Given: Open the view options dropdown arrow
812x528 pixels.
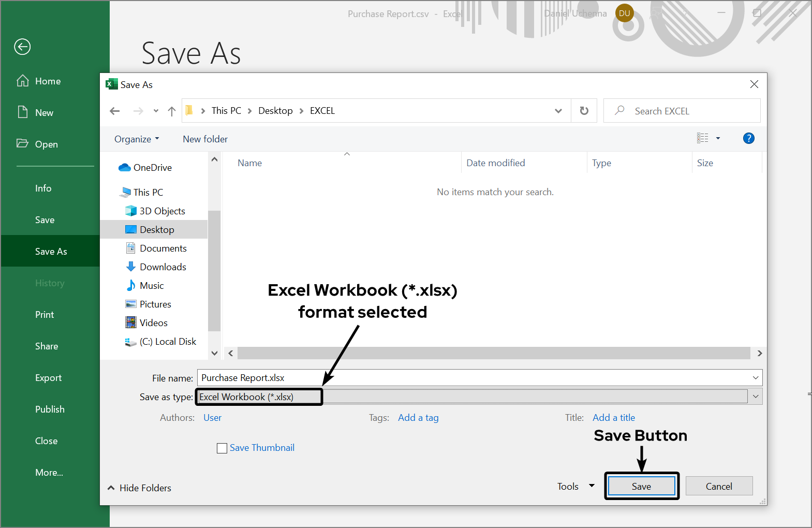Looking at the screenshot, I should click(718, 138).
